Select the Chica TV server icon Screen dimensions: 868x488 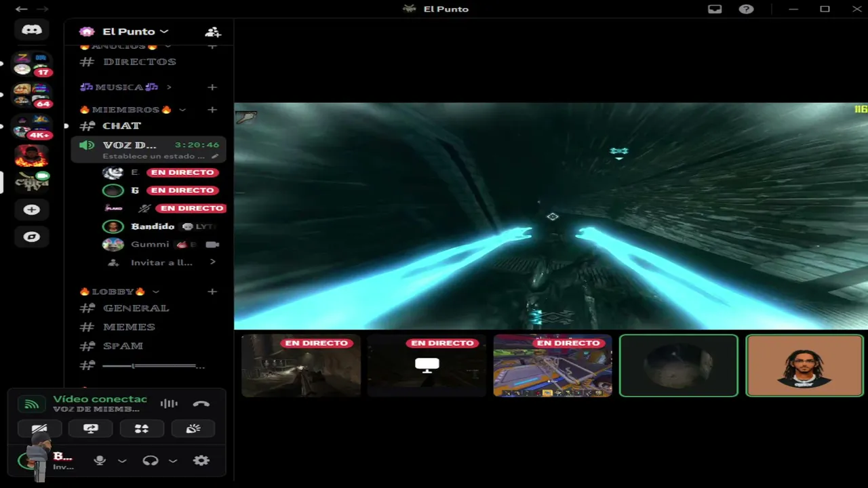(31, 182)
